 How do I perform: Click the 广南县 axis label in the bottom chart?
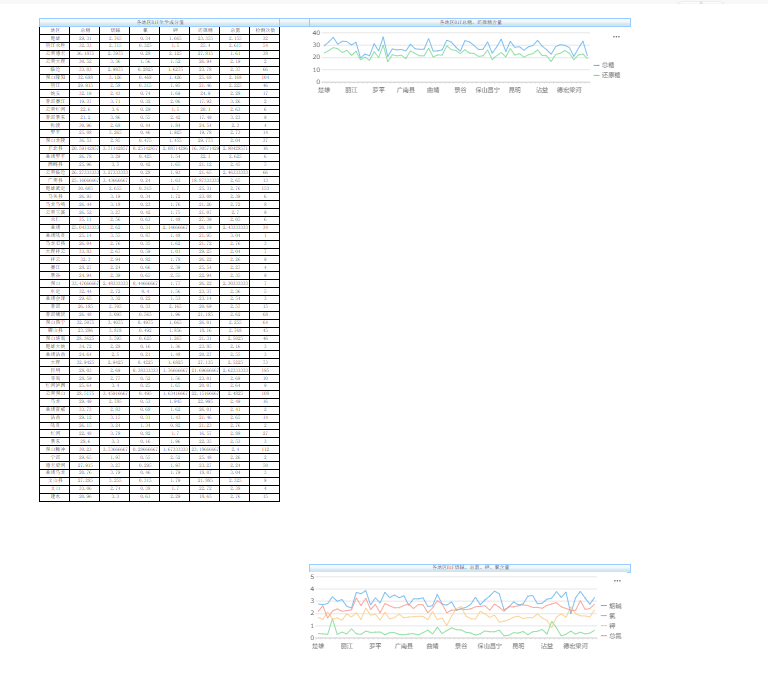pyautogui.click(x=404, y=646)
